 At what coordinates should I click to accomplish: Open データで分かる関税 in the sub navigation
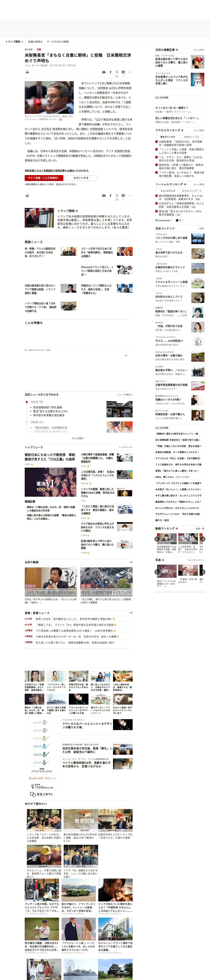tap(58, 41)
